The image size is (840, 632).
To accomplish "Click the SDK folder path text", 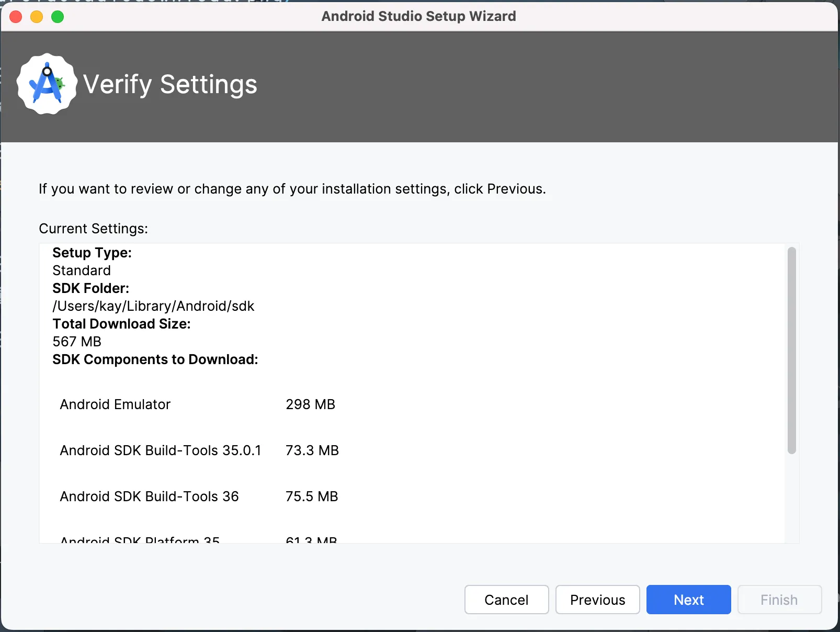I will pyautogui.click(x=153, y=306).
